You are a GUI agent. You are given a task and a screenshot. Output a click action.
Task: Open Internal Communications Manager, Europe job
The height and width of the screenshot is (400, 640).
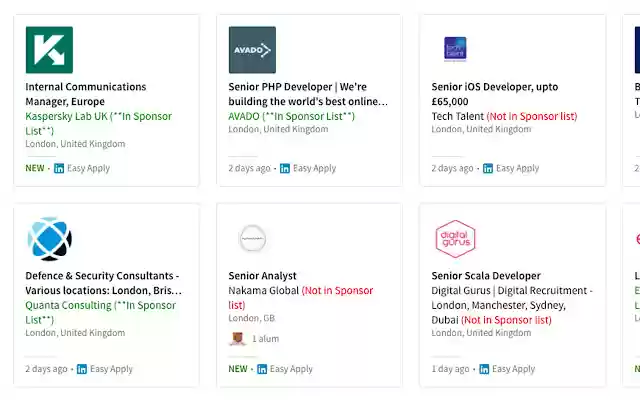[x=85, y=93]
